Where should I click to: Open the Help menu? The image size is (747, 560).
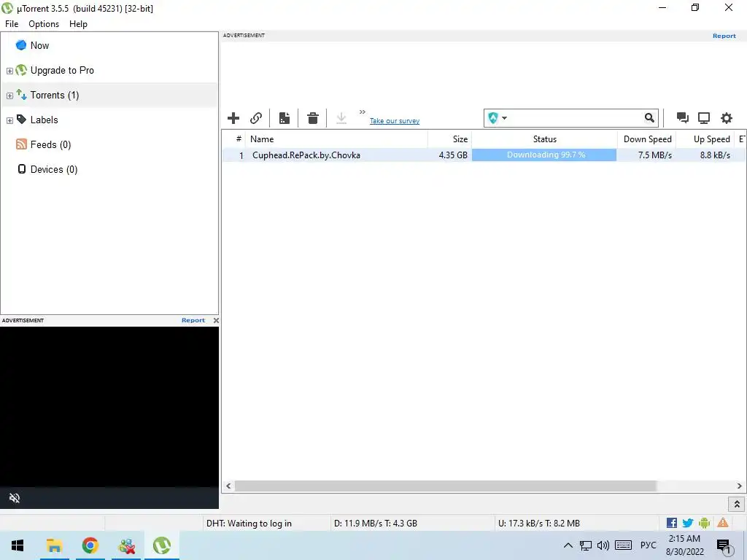click(x=78, y=24)
